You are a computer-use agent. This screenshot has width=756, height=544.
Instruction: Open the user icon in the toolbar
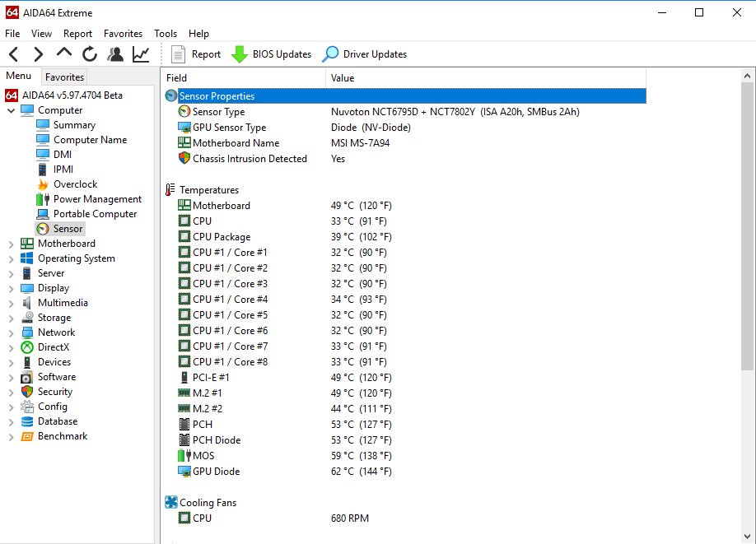pos(115,54)
